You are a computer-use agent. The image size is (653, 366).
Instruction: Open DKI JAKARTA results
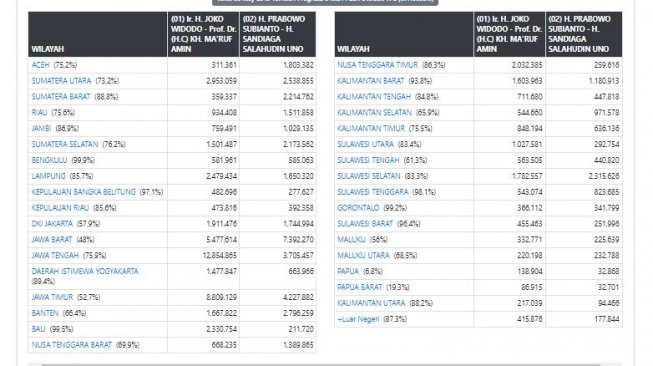tap(52, 224)
